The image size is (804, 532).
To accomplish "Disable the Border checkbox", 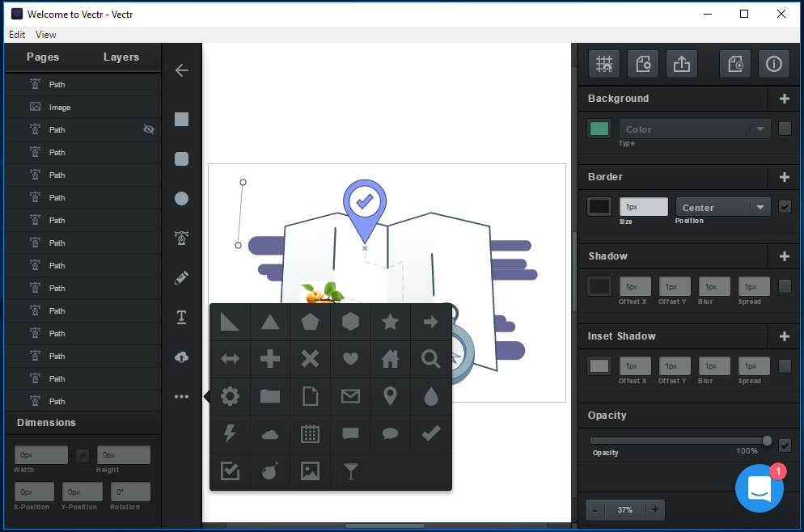I will [785, 206].
